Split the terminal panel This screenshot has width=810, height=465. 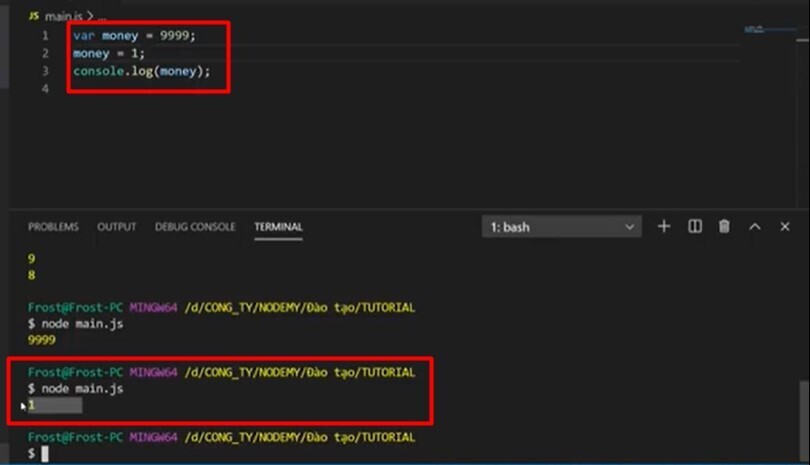tap(695, 226)
